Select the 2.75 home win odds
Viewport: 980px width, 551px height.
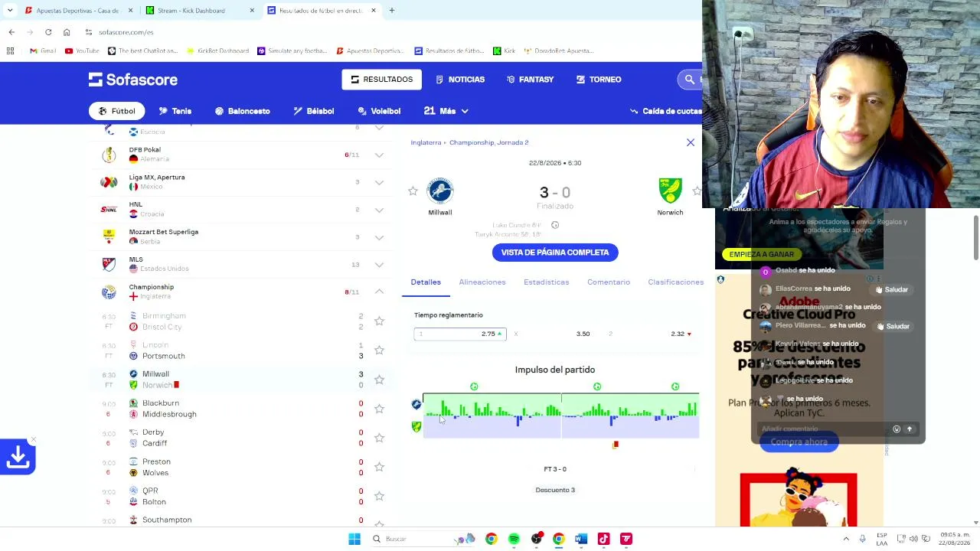[460, 334]
